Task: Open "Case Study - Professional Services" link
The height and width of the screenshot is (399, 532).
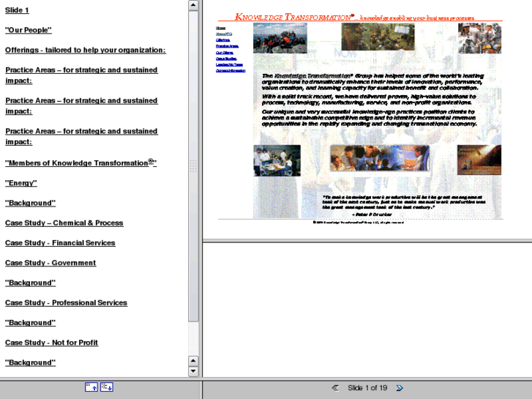Action: 66,303
